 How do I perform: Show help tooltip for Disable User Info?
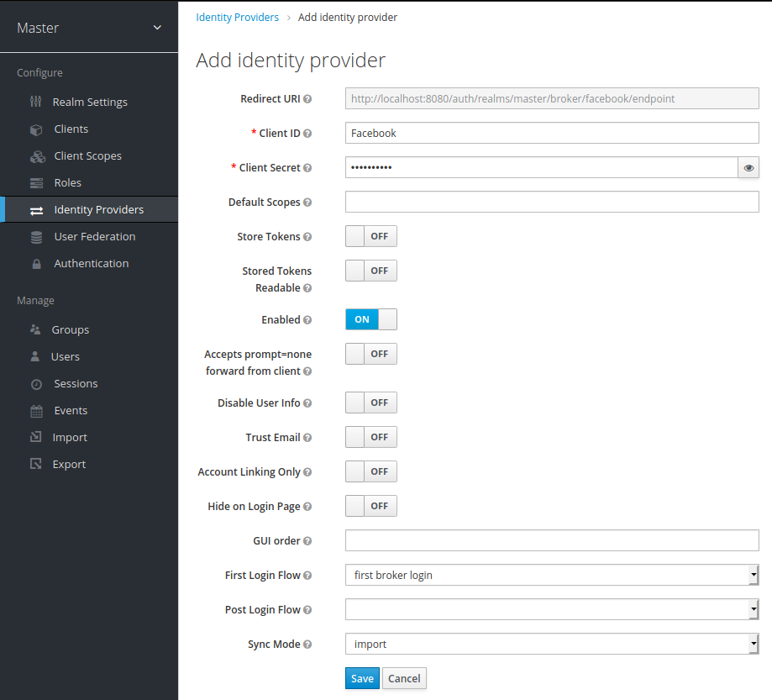point(307,403)
